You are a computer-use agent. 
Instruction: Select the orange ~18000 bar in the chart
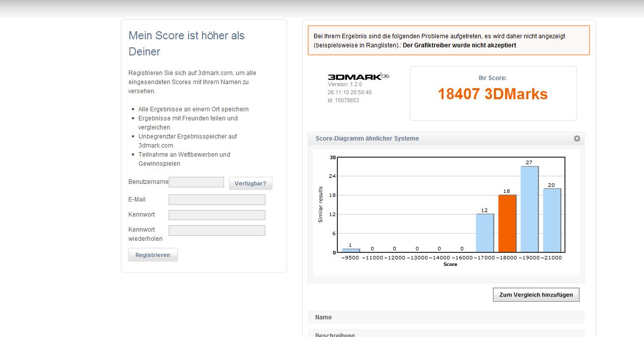click(x=507, y=223)
